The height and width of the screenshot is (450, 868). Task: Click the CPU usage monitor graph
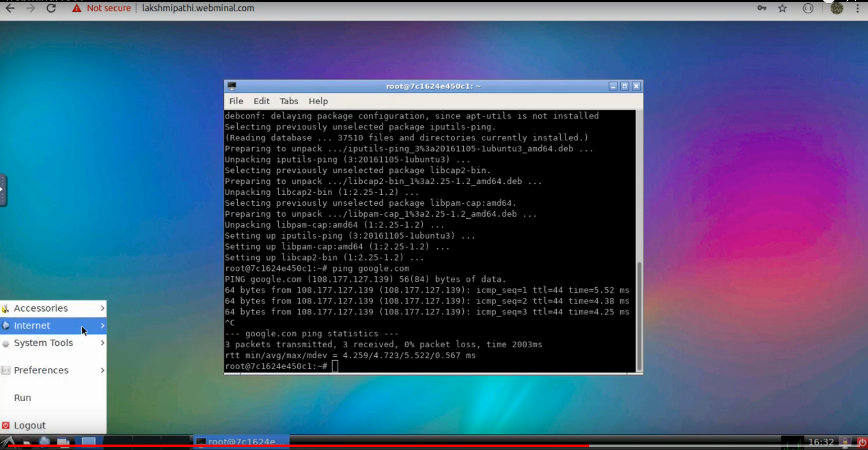[x=792, y=442]
